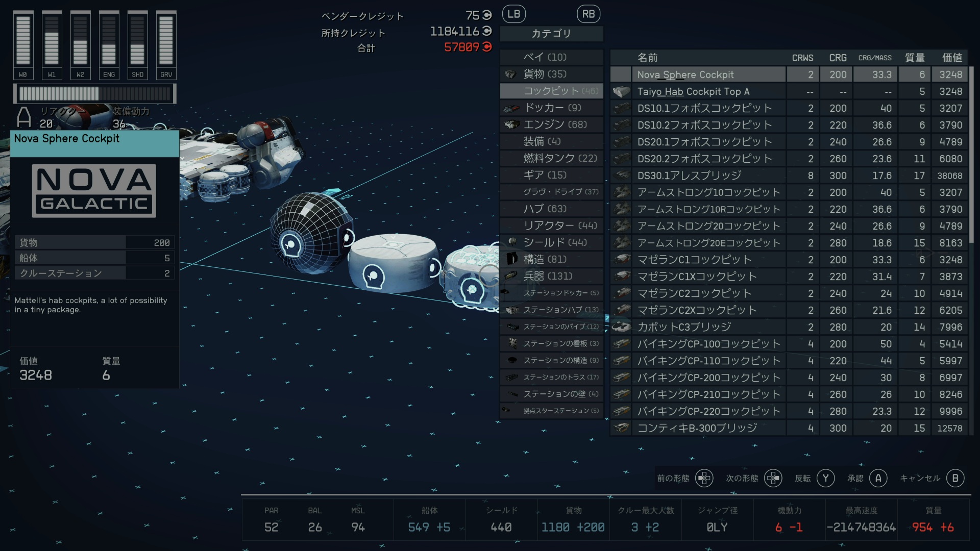This screenshot has width=980, height=551.
Task: Sort by the 価値 column header
Action: 952,58
